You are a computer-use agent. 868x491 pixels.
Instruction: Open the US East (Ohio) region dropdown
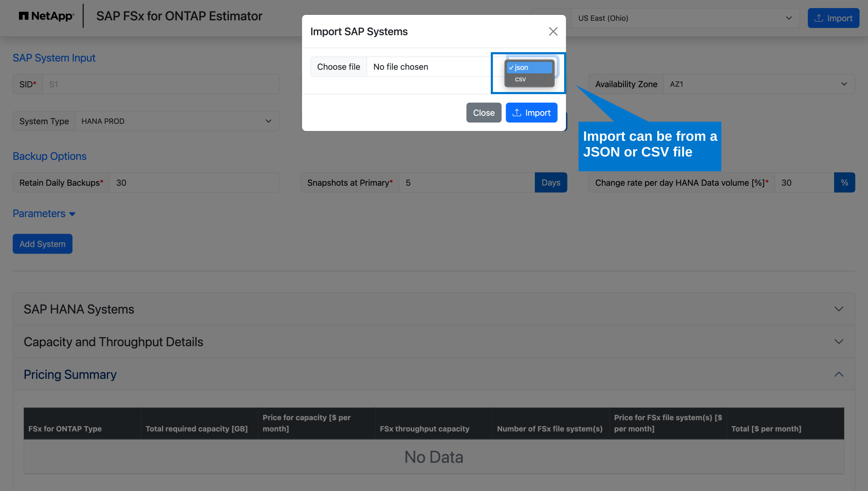click(x=685, y=18)
